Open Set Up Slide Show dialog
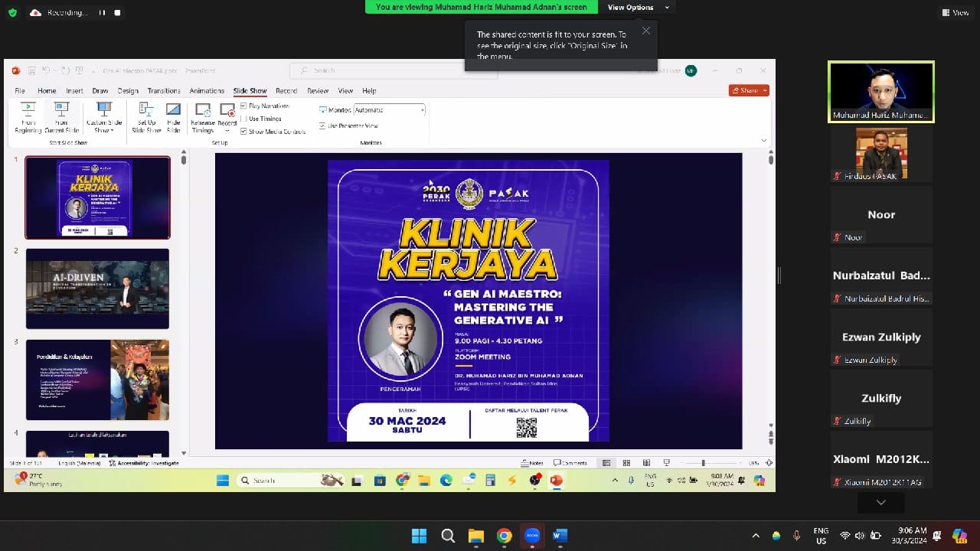 click(x=146, y=117)
